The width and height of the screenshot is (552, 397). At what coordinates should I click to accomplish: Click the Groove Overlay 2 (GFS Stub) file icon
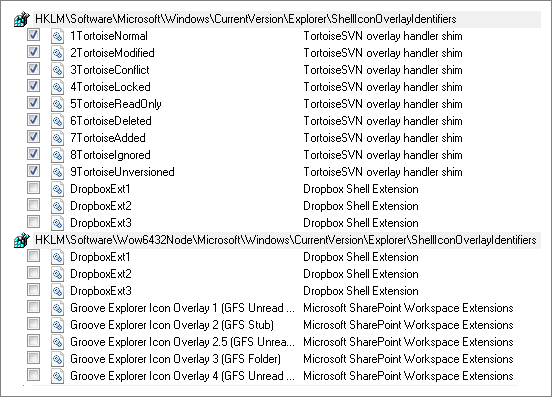[x=57, y=325]
